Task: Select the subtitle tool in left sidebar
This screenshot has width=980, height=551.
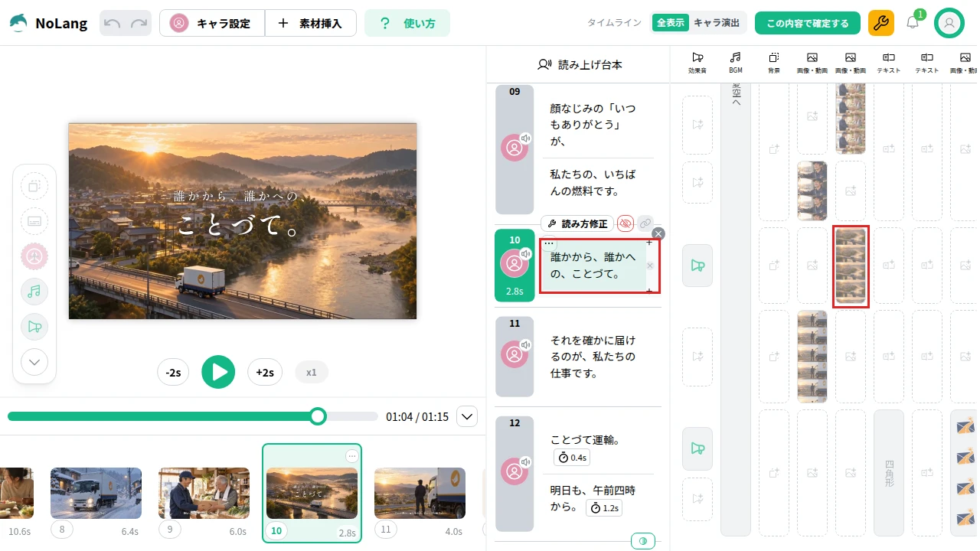Action: (x=34, y=221)
